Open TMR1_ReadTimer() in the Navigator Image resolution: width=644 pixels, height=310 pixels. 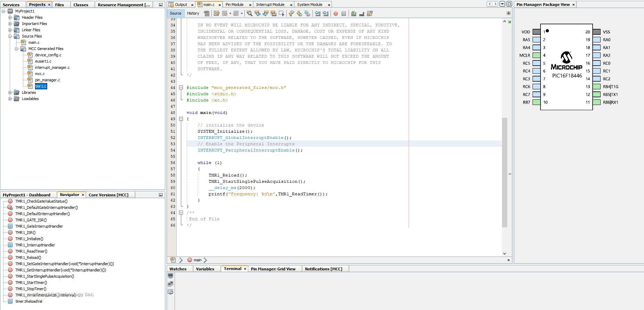(31, 251)
